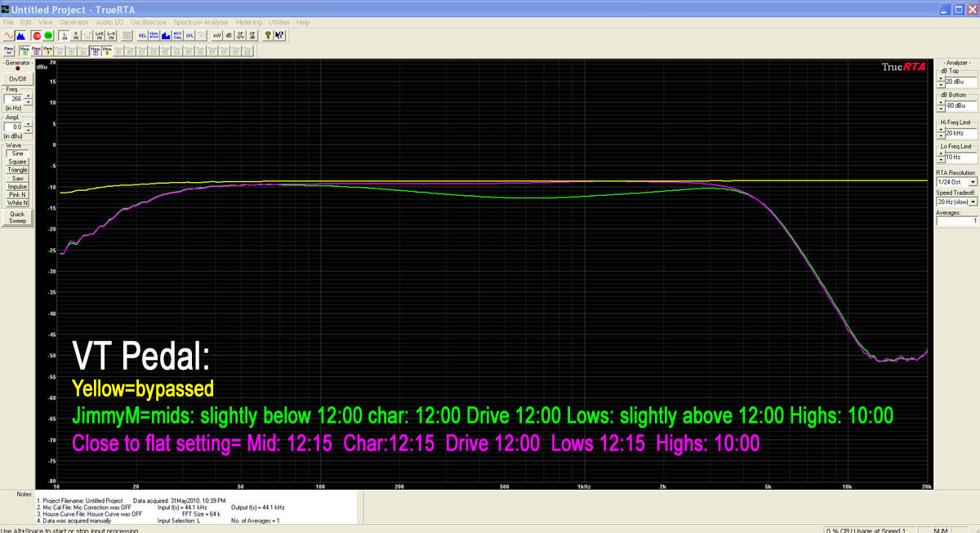Choose the R IN input toolbar button
This screenshot has height=533, width=980.
[x=76, y=36]
